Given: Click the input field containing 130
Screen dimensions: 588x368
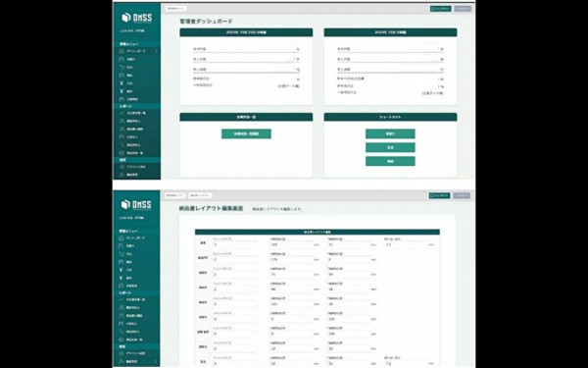Looking at the screenshot, I should pyautogui.click(x=349, y=319).
